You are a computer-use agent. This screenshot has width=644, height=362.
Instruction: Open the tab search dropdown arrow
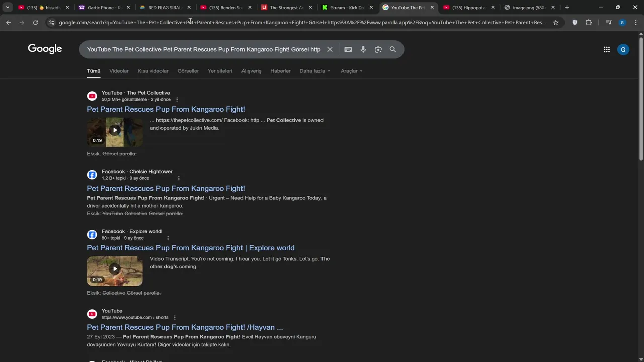coord(8,7)
